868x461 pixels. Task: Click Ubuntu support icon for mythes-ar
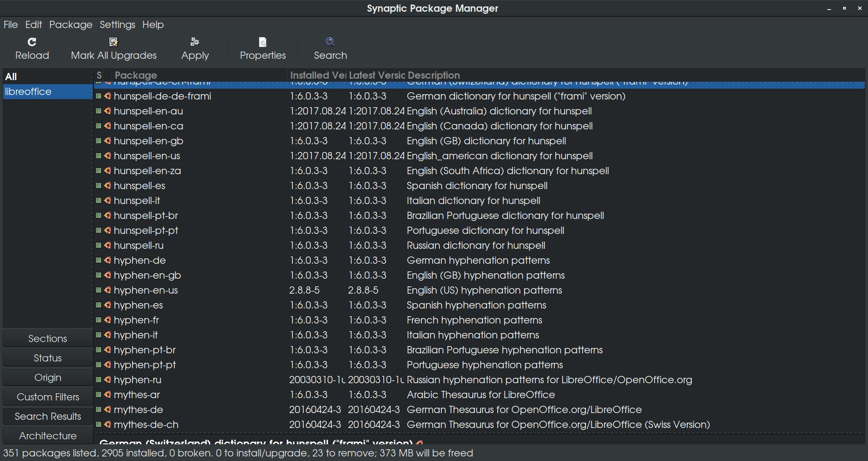point(108,394)
